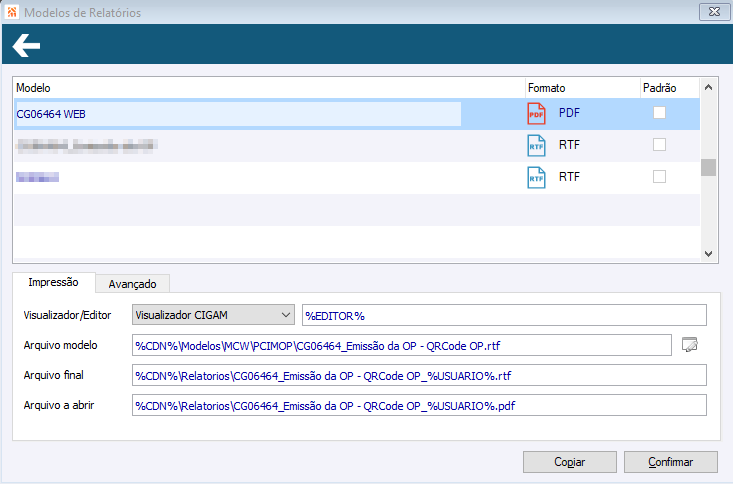The width and height of the screenshot is (733, 484).
Task: Toggle Padrão checkbox of the second model row
Action: pyautogui.click(x=659, y=144)
